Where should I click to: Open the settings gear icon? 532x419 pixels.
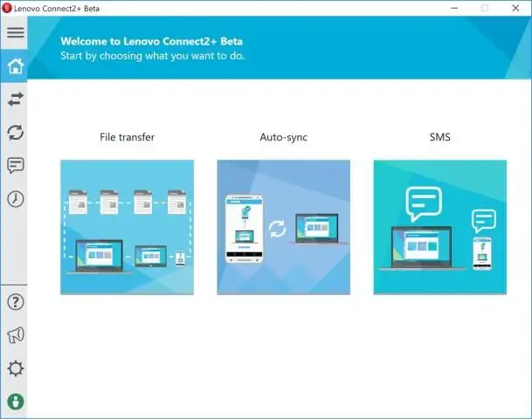[15, 368]
